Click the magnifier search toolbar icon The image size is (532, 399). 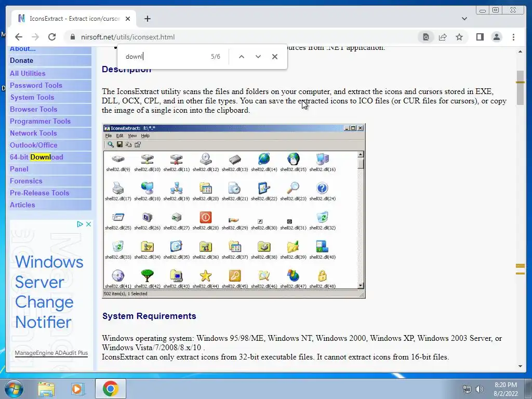click(x=111, y=144)
